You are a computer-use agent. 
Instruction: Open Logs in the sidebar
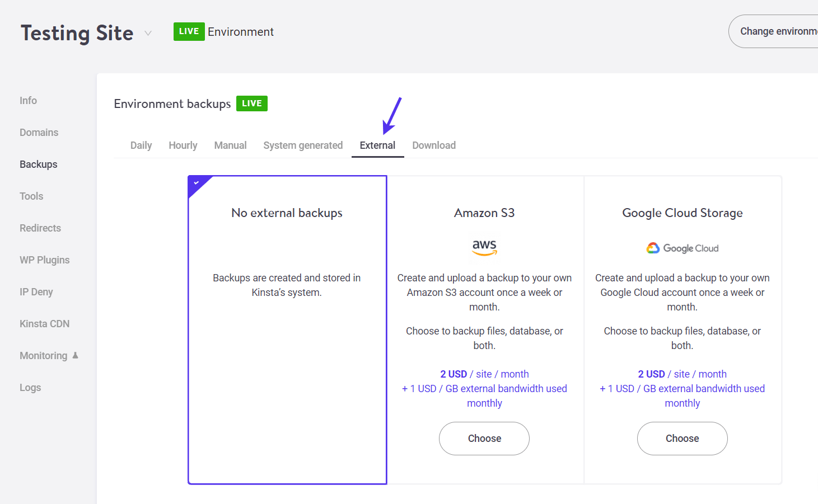[x=30, y=387]
